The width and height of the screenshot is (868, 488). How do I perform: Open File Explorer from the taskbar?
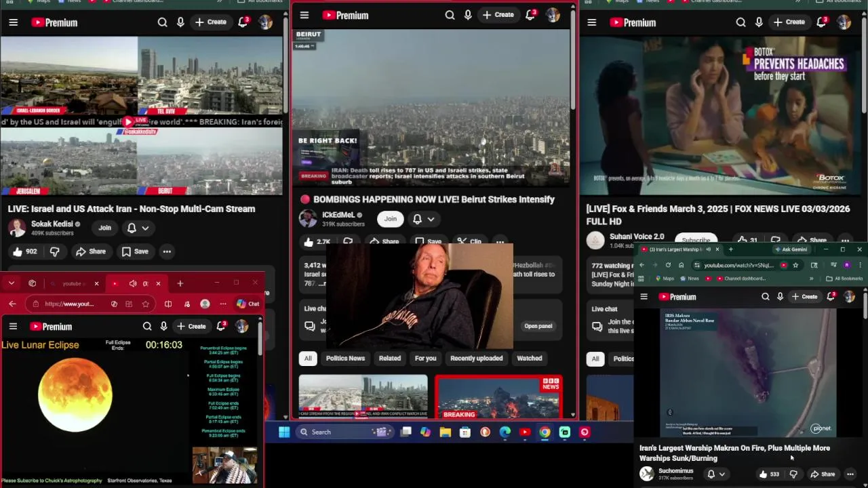coord(445,432)
